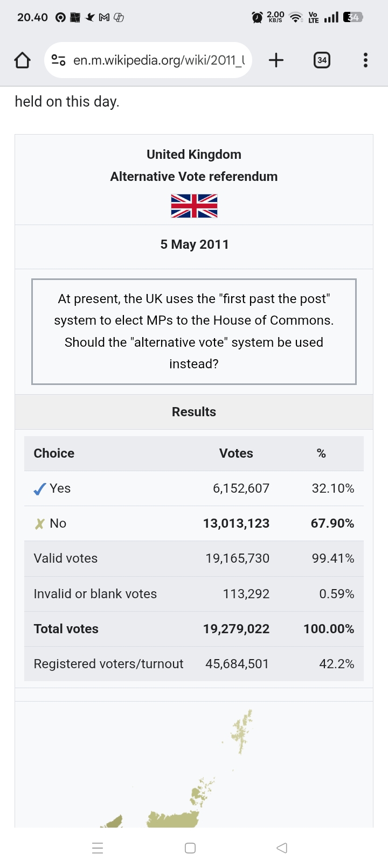Tap the Total votes row label
Screen dimensions: 388x868
point(66,629)
